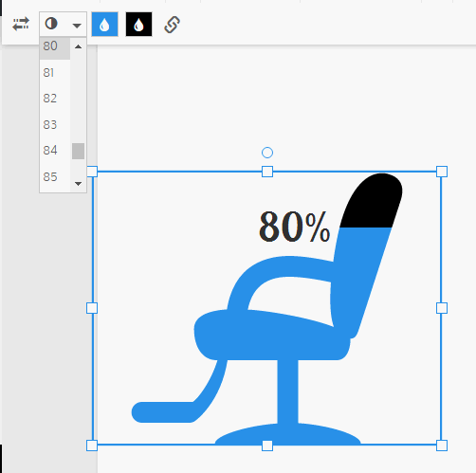This screenshot has height=473, width=476.
Task: Select 82 in the dropdown list
Action: click(x=55, y=99)
